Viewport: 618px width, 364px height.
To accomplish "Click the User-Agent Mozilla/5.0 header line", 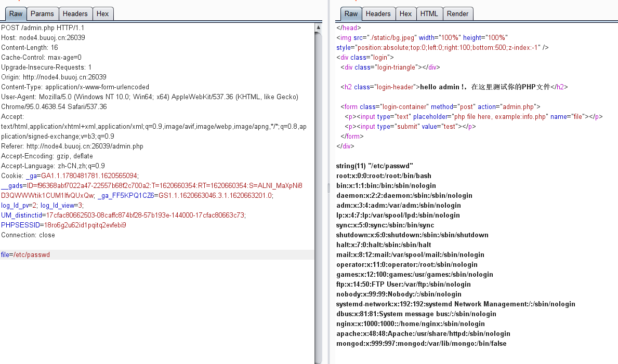I will pyautogui.click(x=149, y=97).
